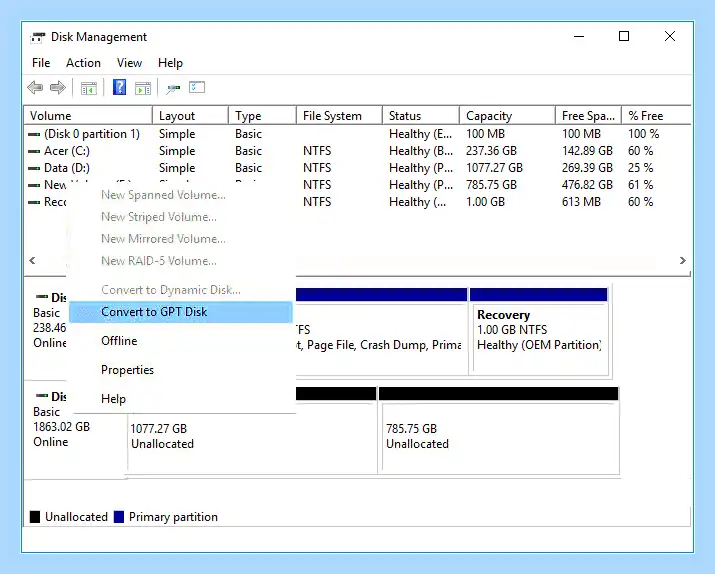Sort by the Volume column header

tap(88, 116)
